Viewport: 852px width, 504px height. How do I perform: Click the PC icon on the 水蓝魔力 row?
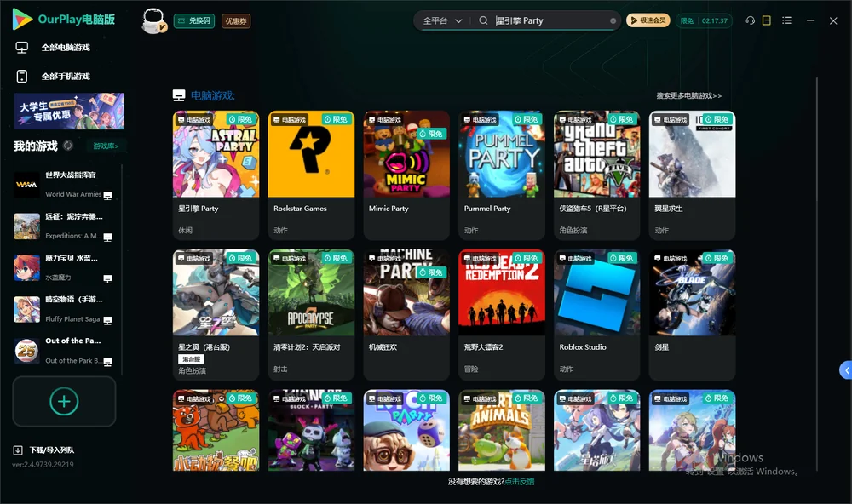(107, 278)
